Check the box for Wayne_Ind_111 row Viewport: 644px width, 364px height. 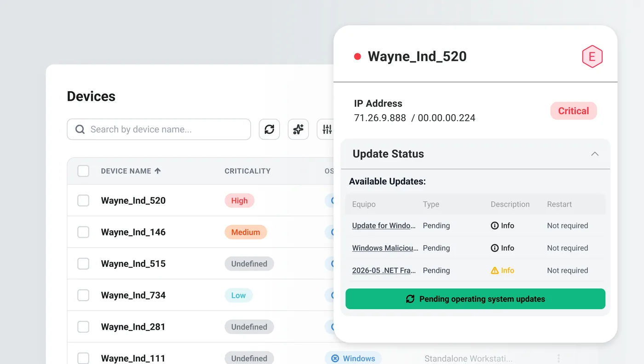click(83, 358)
